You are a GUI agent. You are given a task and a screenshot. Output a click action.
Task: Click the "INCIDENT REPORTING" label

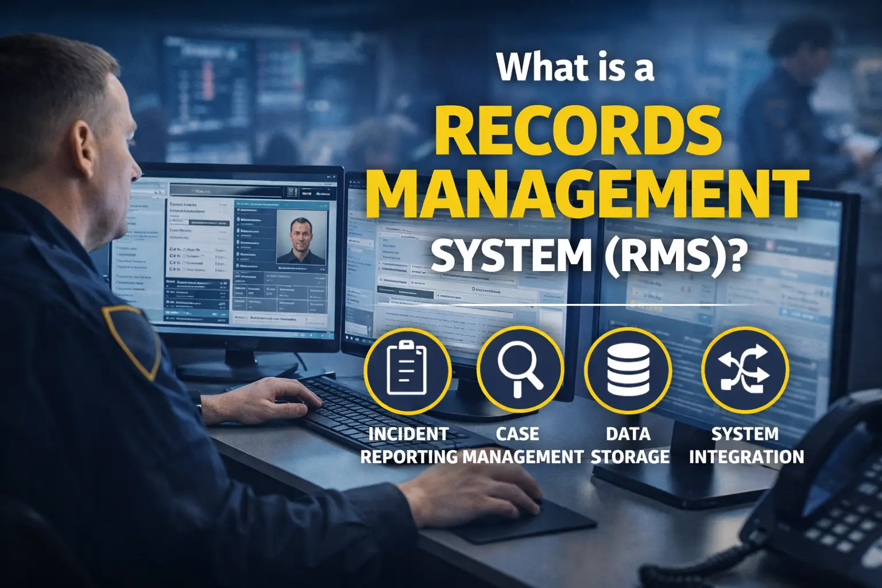tap(408, 445)
